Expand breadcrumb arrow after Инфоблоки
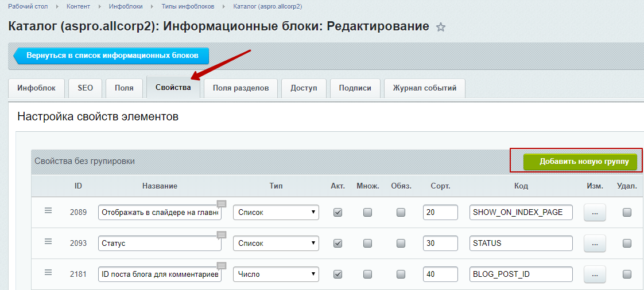The height and width of the screenshot is (290, 644). [x=152, y=6]
